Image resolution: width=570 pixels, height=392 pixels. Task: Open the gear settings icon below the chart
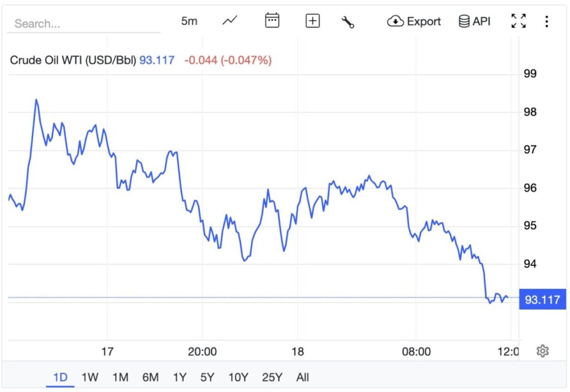[542, 351]
